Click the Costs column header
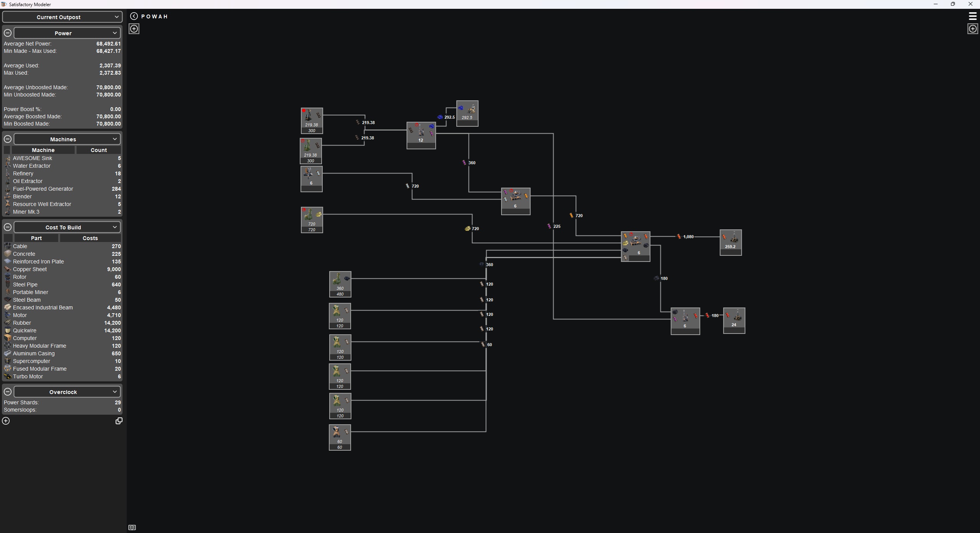Viewport: 980px width, 533px height. point(90,238)
